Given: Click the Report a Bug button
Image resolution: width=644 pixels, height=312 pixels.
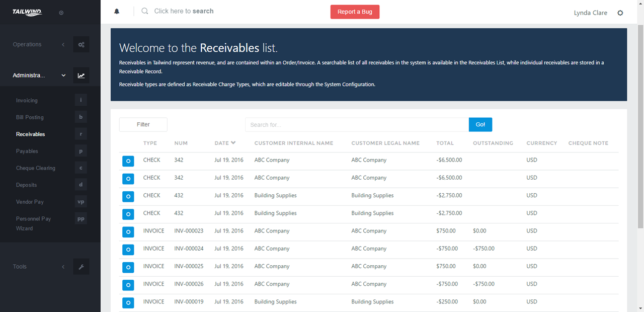Looking at the screenshot, I should (x=355, y=11).
